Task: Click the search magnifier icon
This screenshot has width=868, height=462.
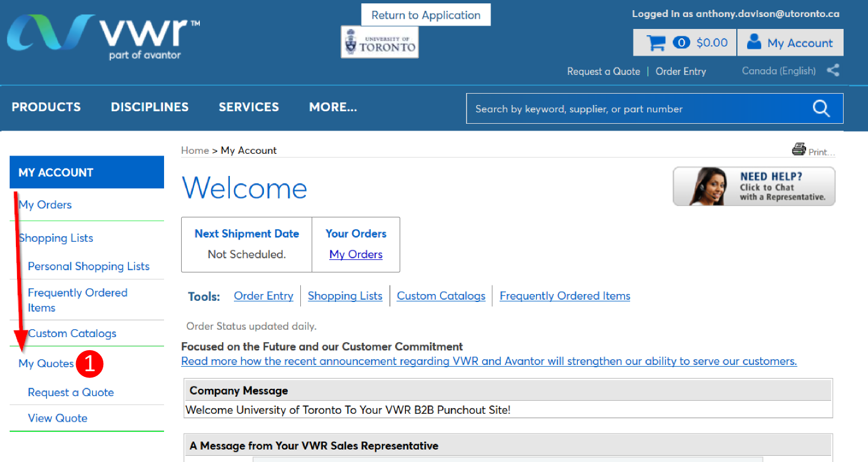Action: [x=821, y=108]
